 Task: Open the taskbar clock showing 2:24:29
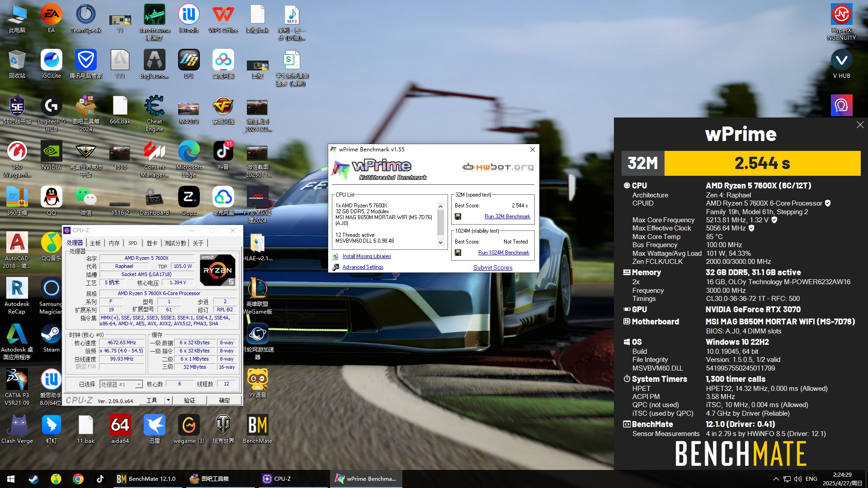pos(842,479)
